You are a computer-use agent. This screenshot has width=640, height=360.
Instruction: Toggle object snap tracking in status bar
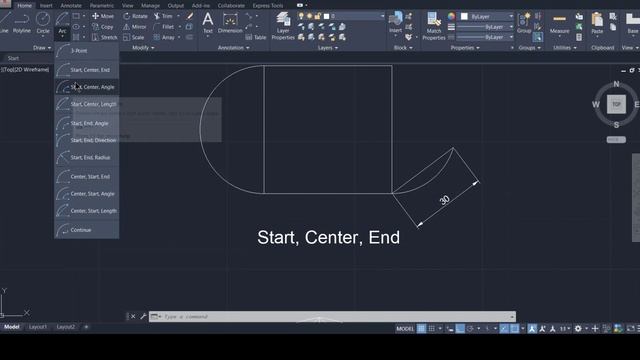[x=504, y=329]
